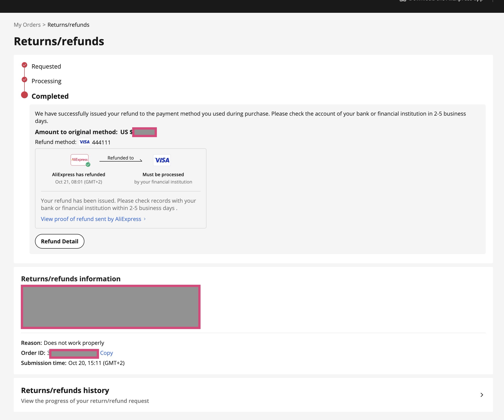504x420 pixels.
Task: Expand history with the right chevron arrow
Action: click(482, 395)
